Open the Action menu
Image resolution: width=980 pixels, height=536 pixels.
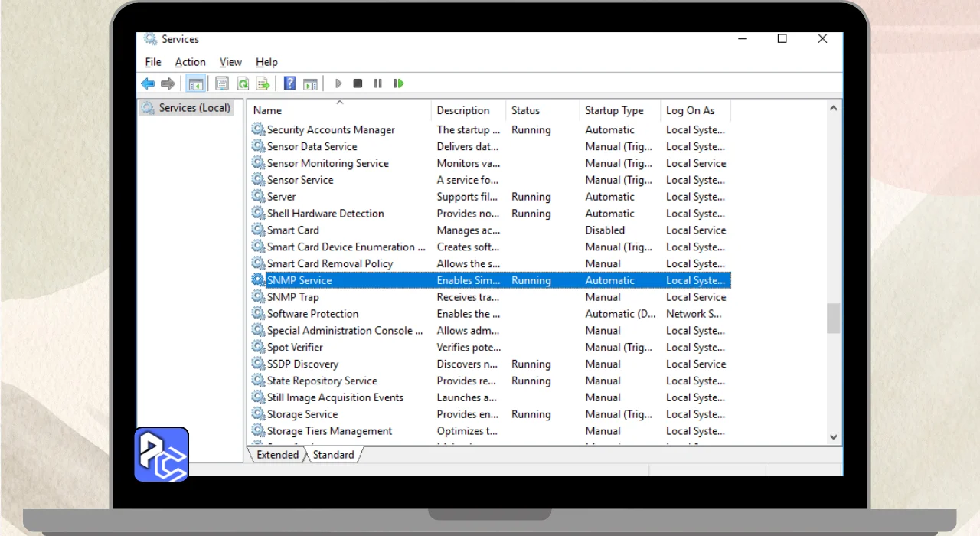point(190,62)
